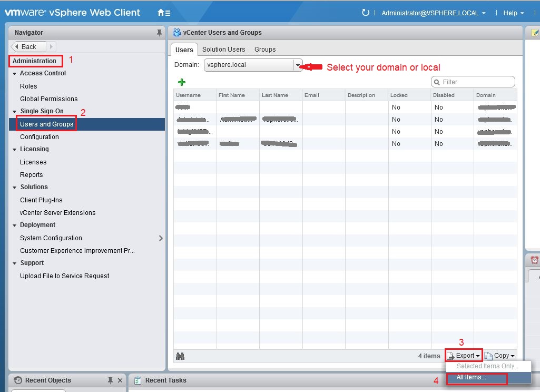Click the refresh icon in the top bar
The image size is (540, 392).
(366, 13)
